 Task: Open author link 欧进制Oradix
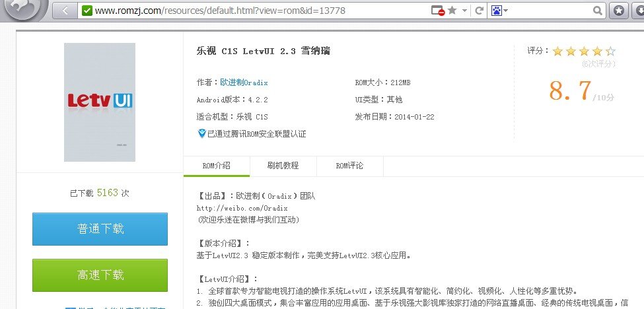coord(244,83)
